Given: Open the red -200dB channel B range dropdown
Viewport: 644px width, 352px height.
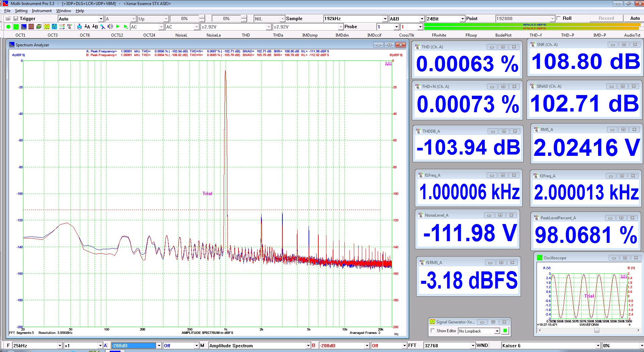Looking at the screenshot, I should point(367,345).
